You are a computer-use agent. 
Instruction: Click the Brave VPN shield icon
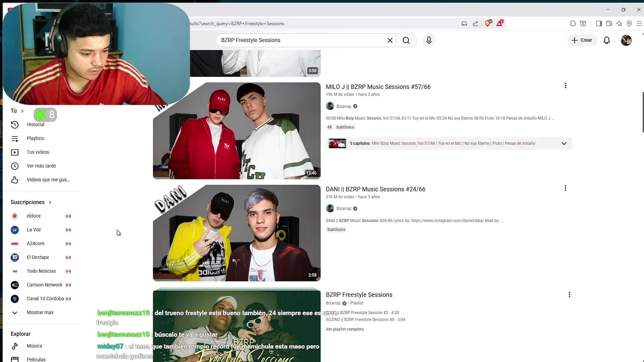[629, 23]
